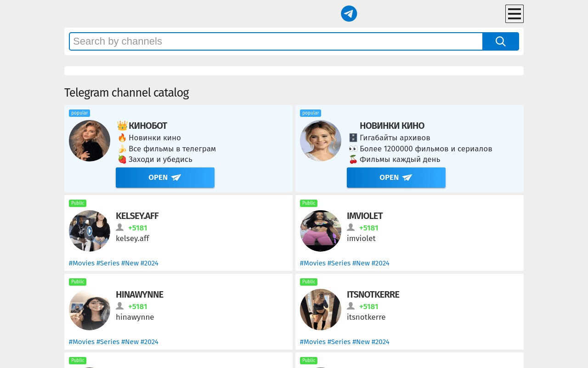
Task: Open the ITSNOTKERRE channel title
Action: pyautogui.click(x=373, y=294)
